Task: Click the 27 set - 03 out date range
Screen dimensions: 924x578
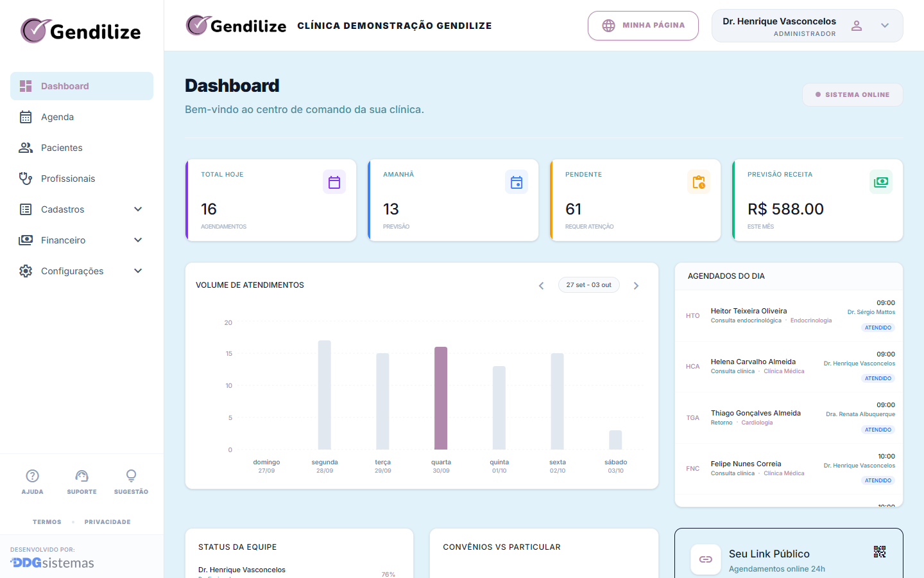Action: 589,285
